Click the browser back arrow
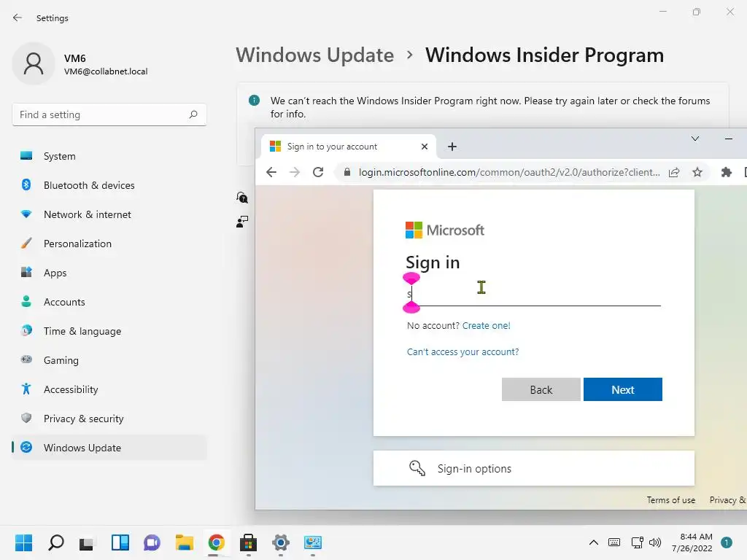Viewport: 747px width, 560px height. tap(271, 172)
